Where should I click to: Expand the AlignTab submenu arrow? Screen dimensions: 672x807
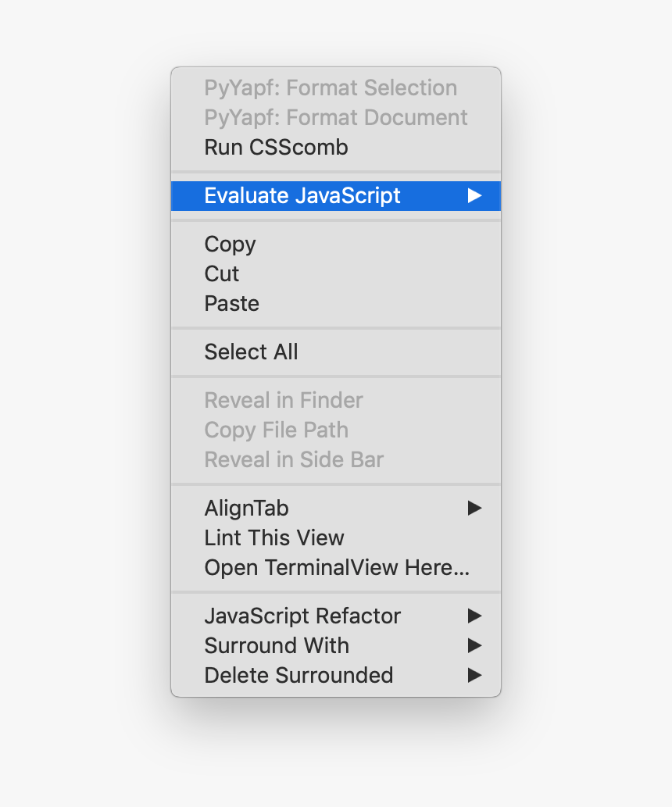point(474,508)
